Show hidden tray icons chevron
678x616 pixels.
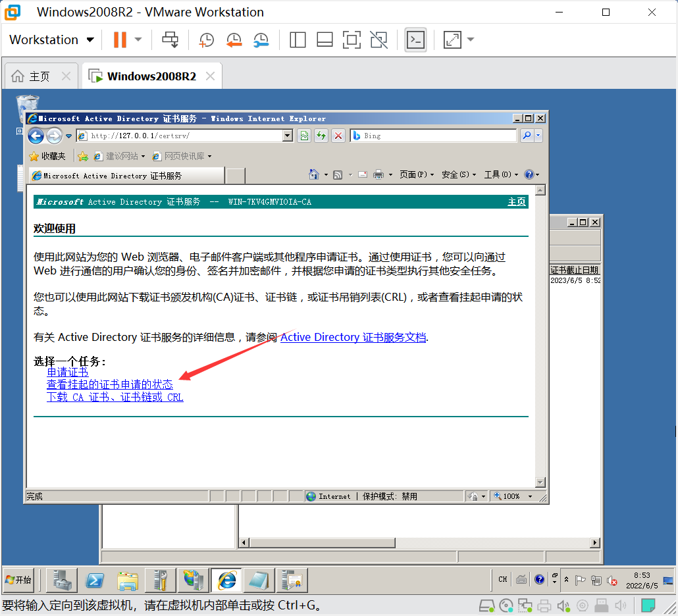567,580
